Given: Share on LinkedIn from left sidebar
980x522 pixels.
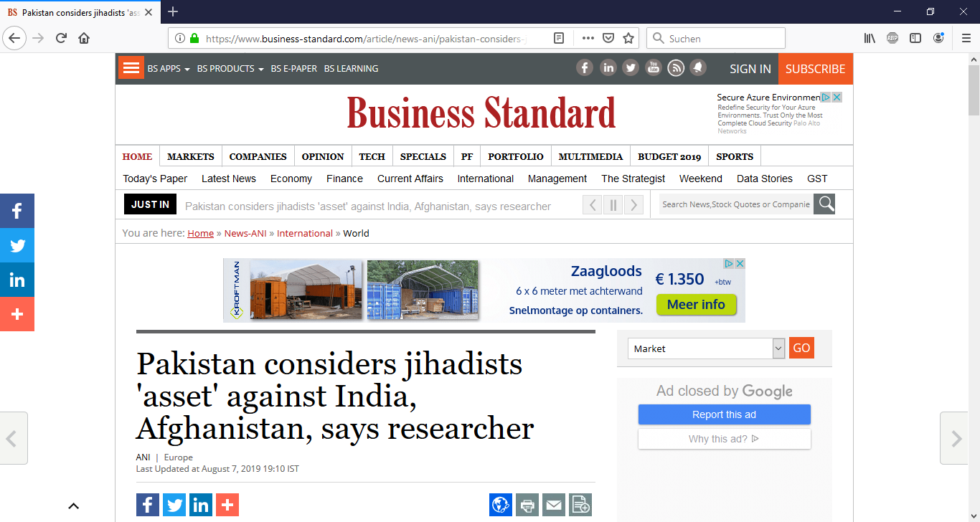Looking at the screenshot, I should (17, 280).
